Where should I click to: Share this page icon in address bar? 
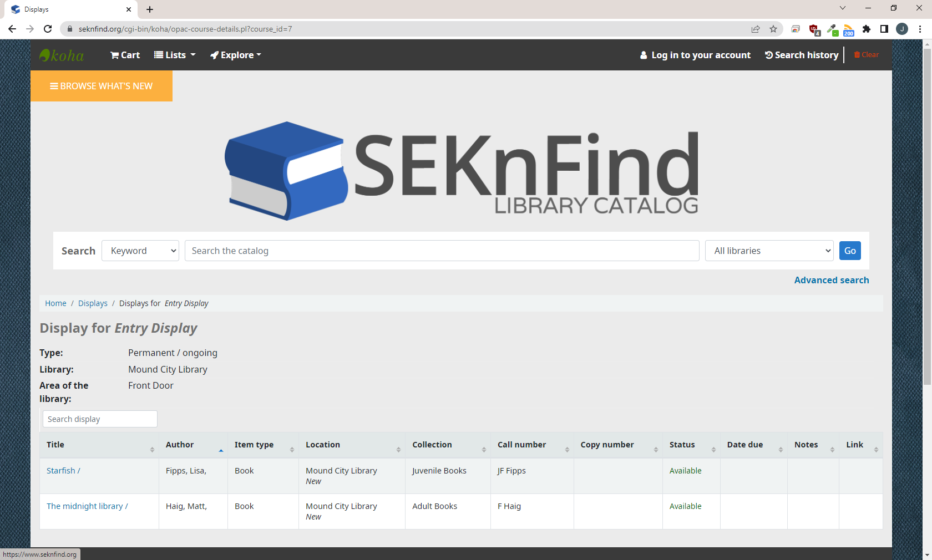756,29
